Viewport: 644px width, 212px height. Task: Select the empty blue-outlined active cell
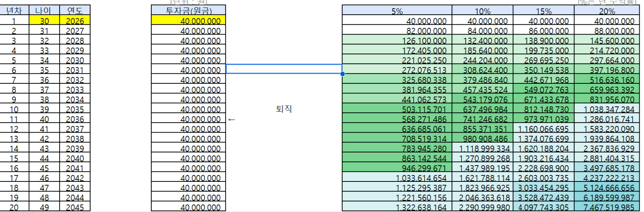283,69
